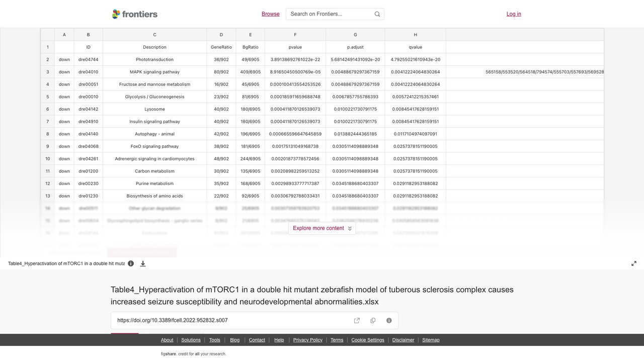644x362 pixels.
Task: Click the 'qvalue' header cell
Action: coord(416,47)
